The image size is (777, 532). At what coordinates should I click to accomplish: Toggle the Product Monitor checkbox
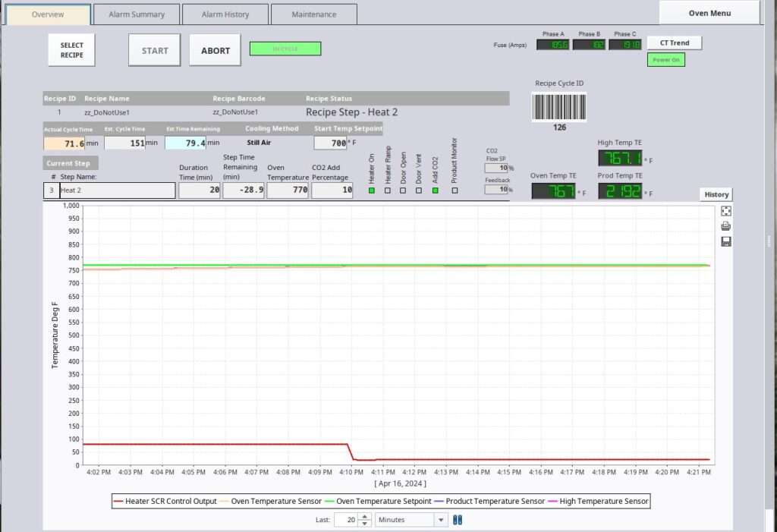455,190
